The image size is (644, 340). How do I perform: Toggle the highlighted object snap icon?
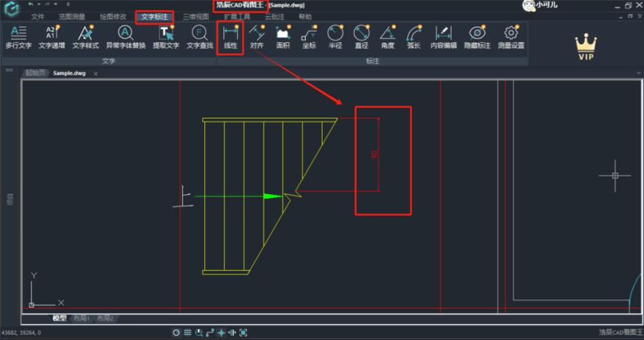tap(221, 333)
